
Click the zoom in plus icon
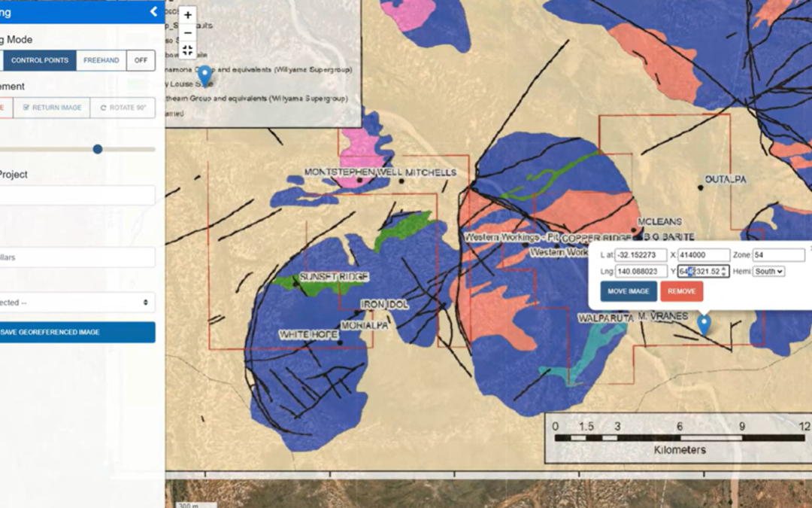tap(186, 15)
